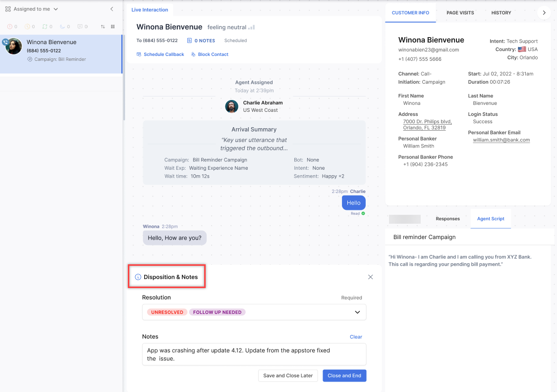Click the sort arrows icon in conversation list
This screenshot has height=392, width=557.
pos(103,27)
